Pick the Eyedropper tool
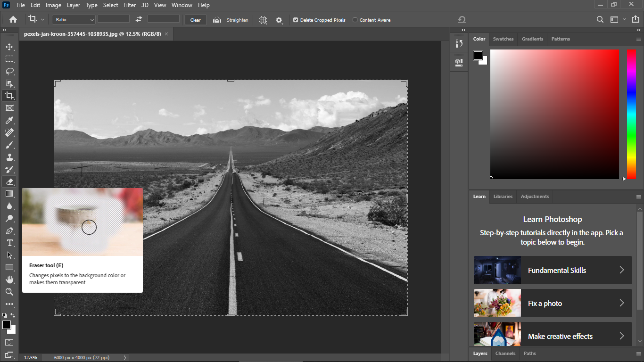 point(9,120)
